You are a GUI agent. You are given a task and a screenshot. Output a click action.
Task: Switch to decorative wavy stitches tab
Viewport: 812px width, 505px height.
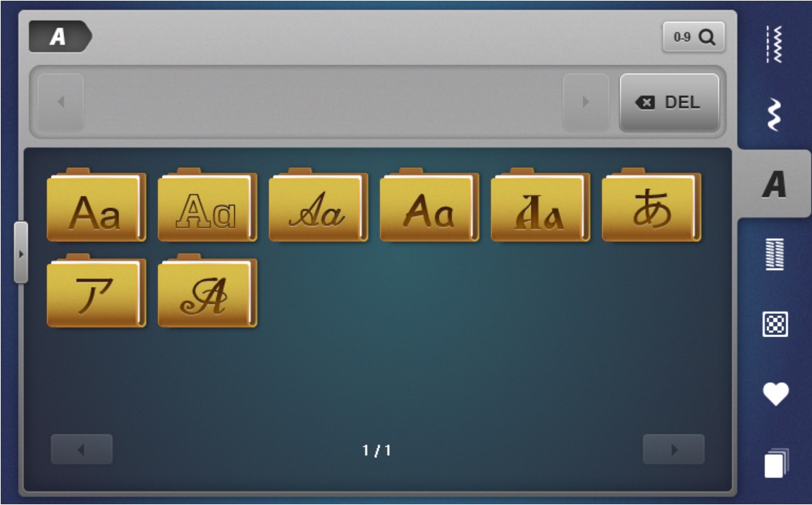tap(775, 115)
